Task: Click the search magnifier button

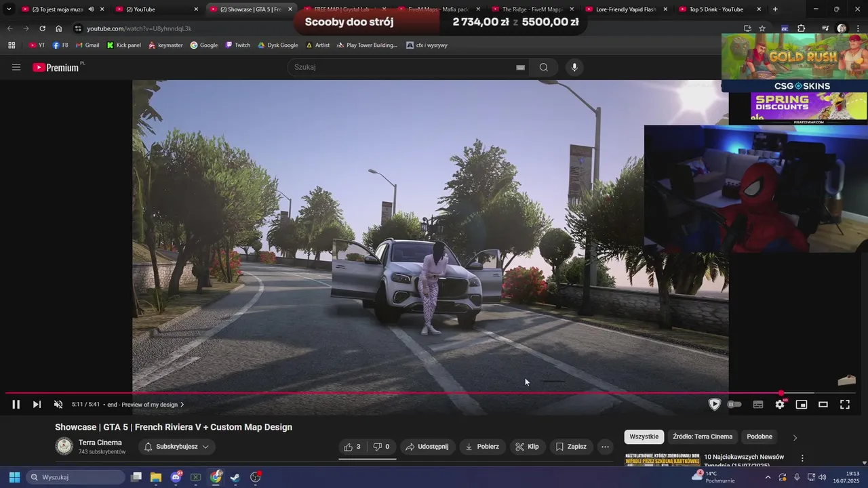Action: [x=544, y=67]
